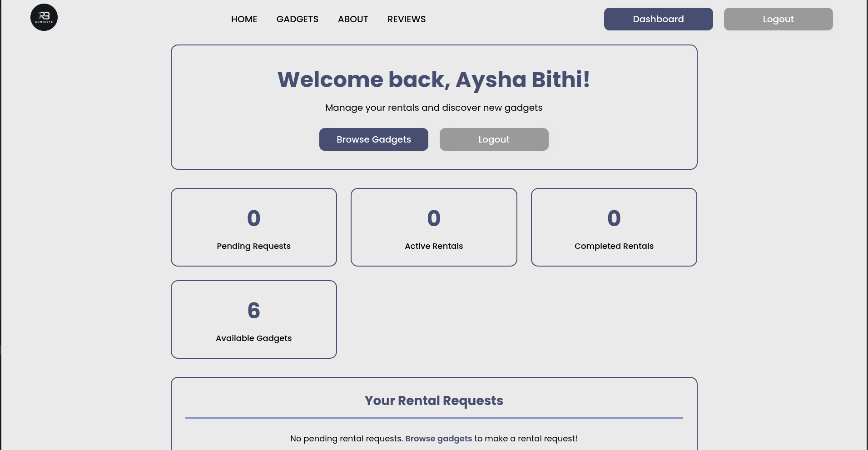Click the pending requests count zero

click(253, 218)
